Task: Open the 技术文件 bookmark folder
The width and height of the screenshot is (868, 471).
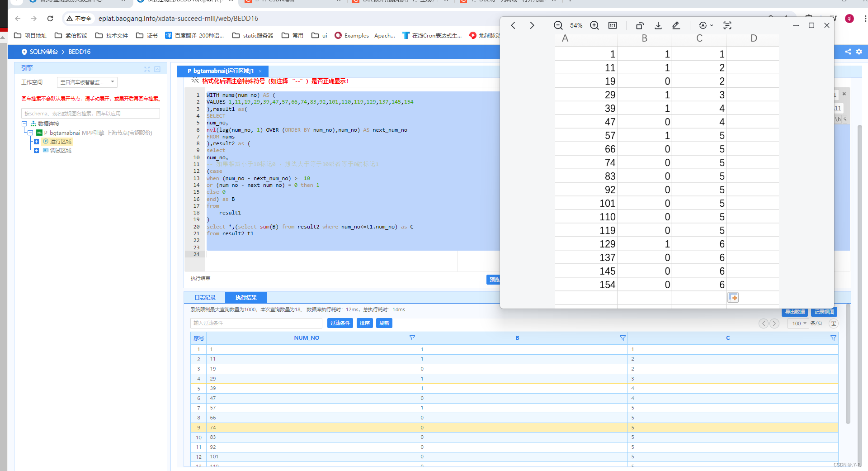Action: click(112, 35)
